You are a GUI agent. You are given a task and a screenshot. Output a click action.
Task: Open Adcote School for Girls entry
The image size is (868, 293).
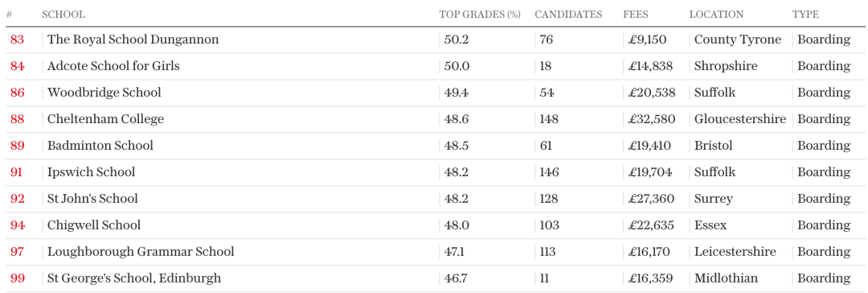tap(113, 66)
